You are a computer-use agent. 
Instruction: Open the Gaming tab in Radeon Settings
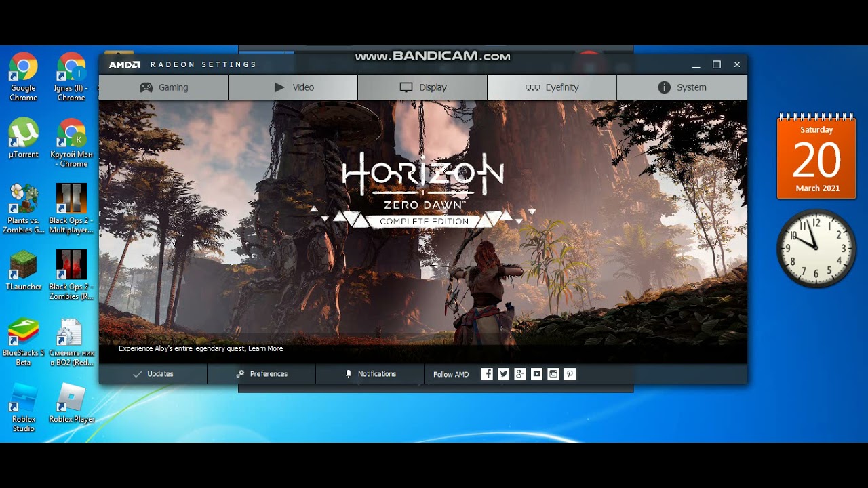pyautogui.click(x=163, y=87)
